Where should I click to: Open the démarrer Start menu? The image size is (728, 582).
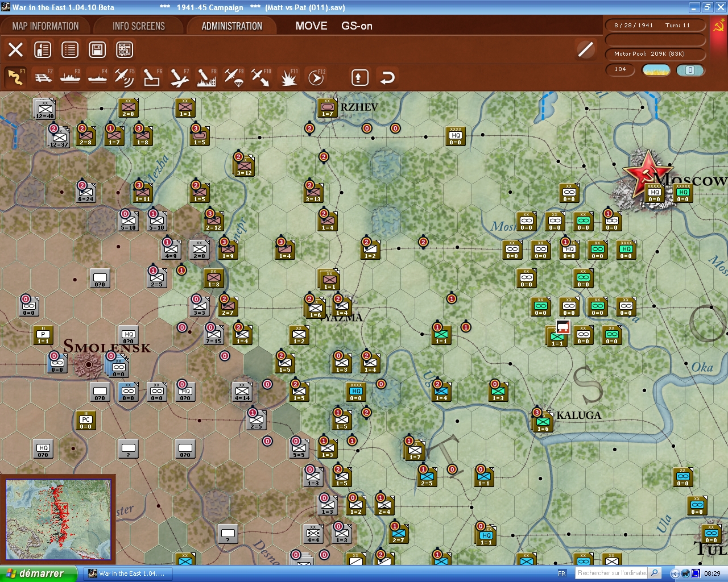(38, 573)
